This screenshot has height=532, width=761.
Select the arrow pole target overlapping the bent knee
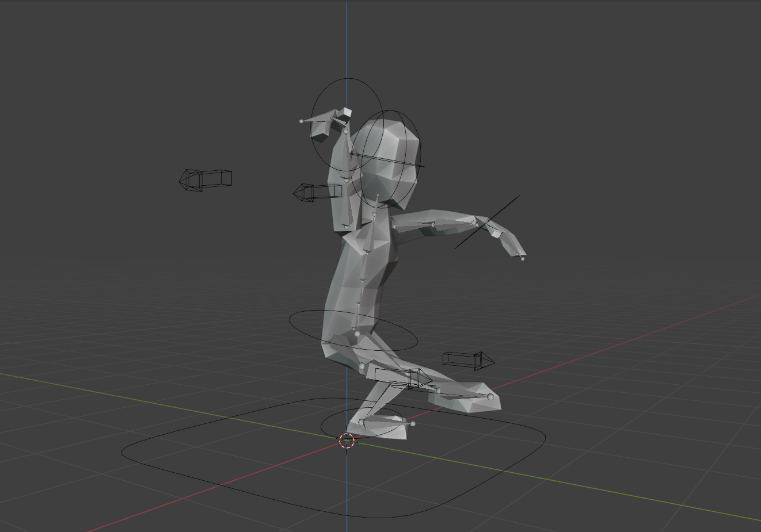pyautogui.click(x=403, y=377)
